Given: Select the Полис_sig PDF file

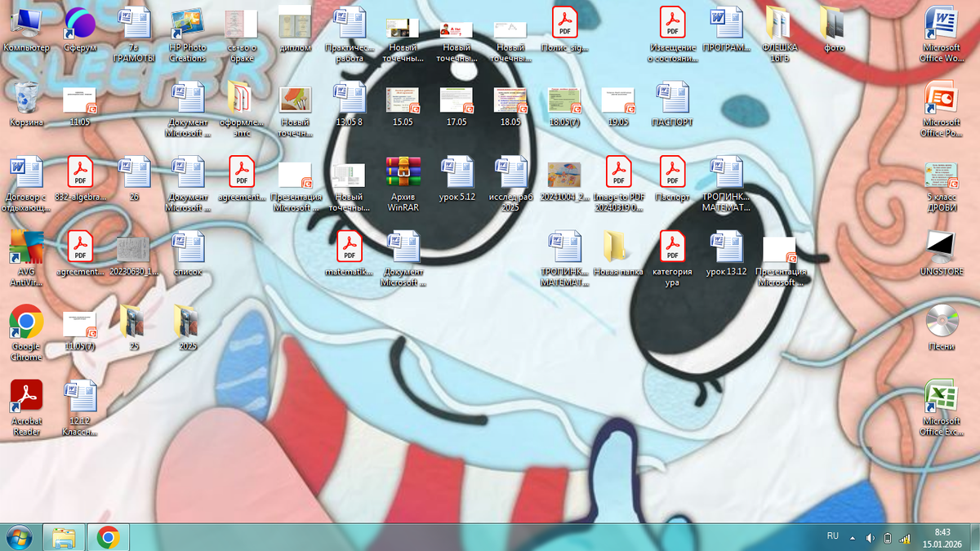Looking at the screenshot, I should pyautogui.click(x=564, y=29).
